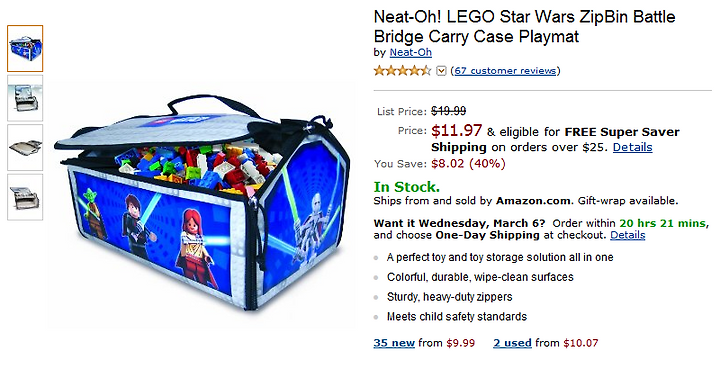
Task: Click the FREE Super Saver Shipping text
Action: click(555, 139)
